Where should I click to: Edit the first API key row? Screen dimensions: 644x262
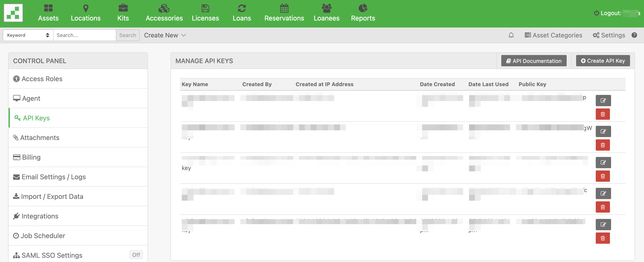coord(603,101)
